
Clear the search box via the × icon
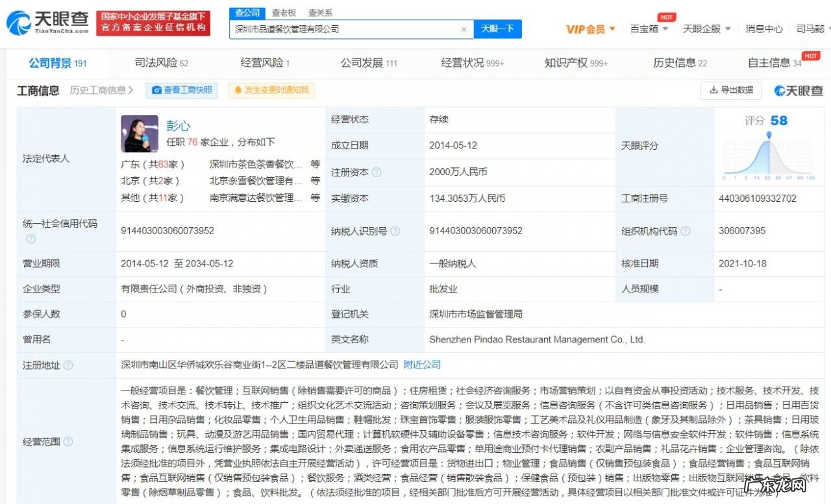coord(464,29)
